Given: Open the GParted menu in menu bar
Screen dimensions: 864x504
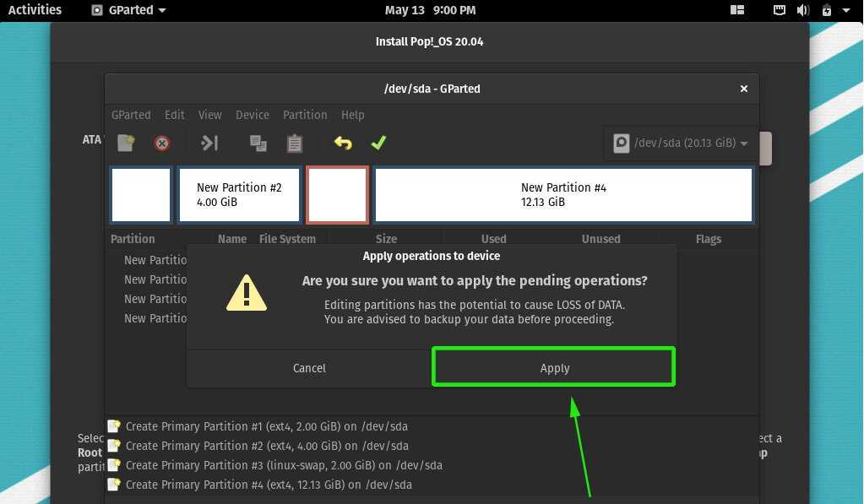Looking at the screenshot, I should point(131,115).
